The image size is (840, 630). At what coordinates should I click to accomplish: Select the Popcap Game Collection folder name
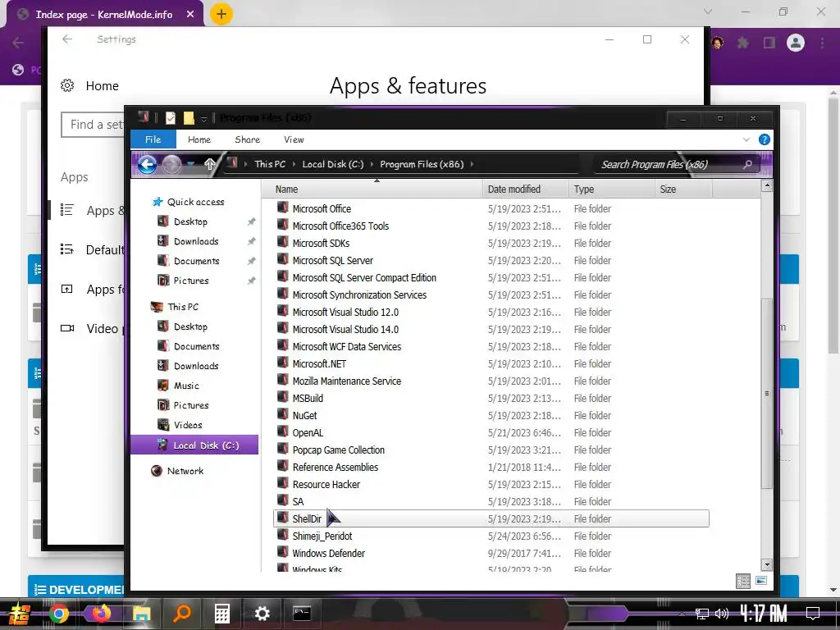click(339, 450)
